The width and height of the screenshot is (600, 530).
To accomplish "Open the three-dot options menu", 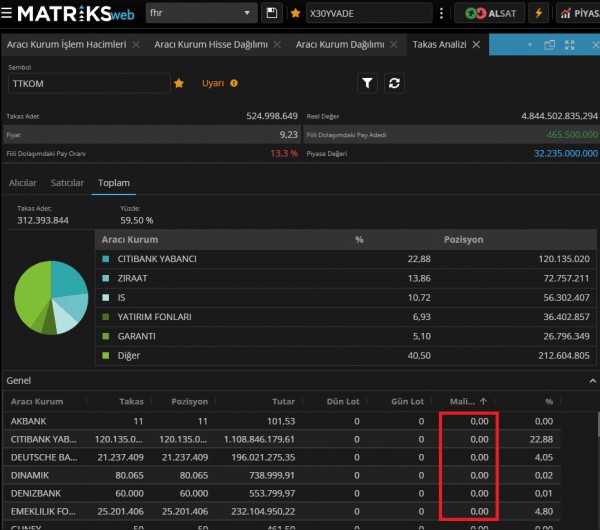I will (x=441, y=13).
